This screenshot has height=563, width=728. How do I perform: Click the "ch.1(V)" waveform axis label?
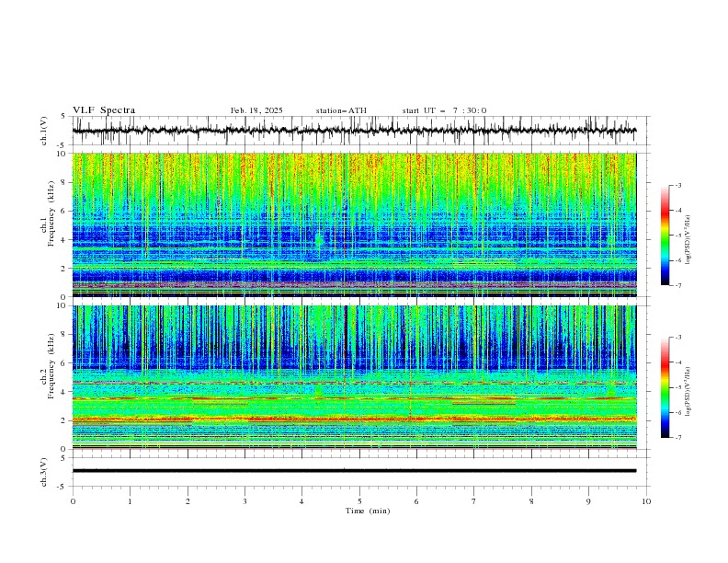point(44,131)
